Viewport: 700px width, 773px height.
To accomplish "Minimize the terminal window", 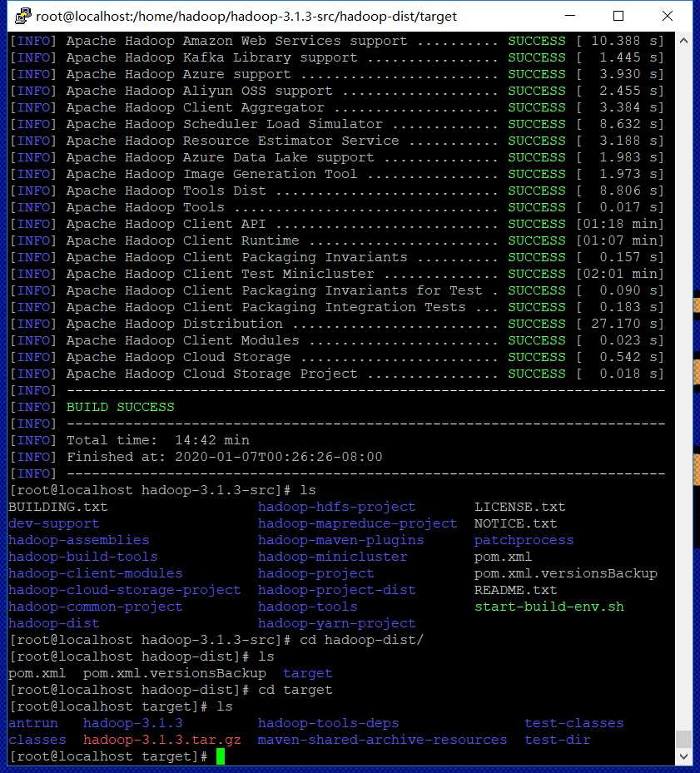I will click(570, 16).
